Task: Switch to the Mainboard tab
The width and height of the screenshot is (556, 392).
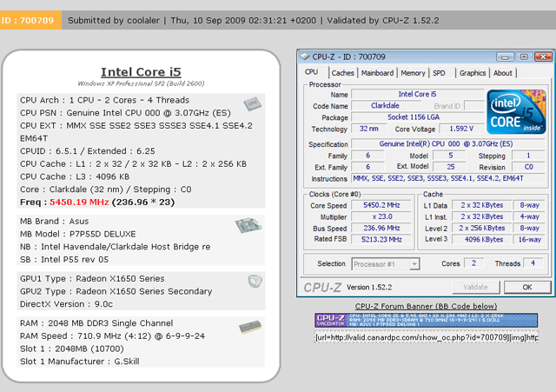Action: [377, 73]
